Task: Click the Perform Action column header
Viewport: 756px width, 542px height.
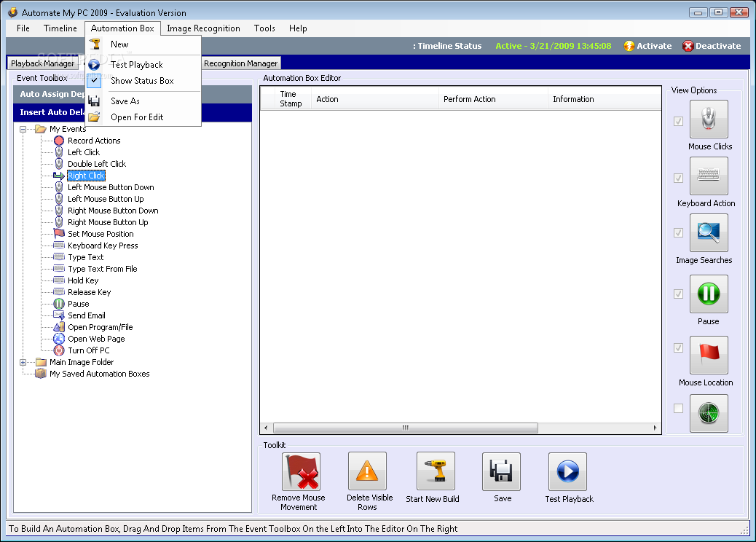Action: click(493, 99)
